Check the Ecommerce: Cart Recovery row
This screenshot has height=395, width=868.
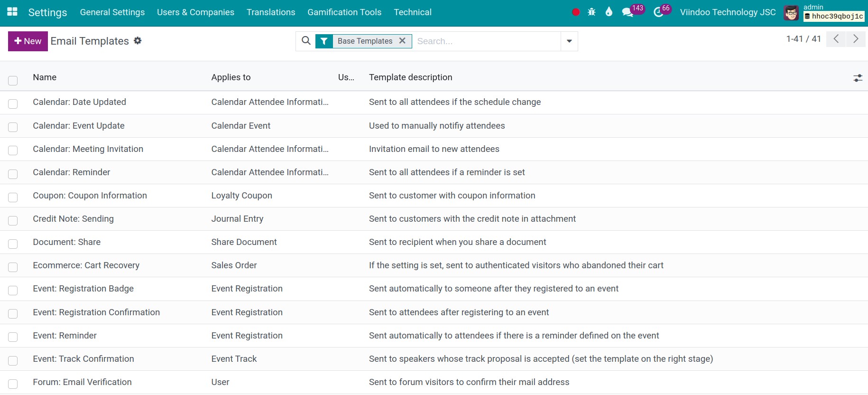[13, 267]
